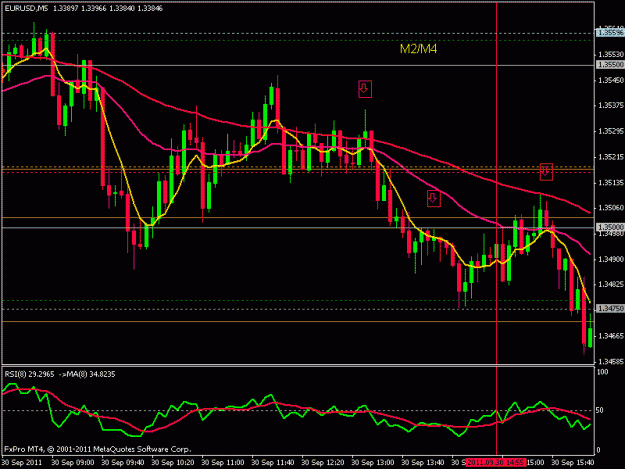Click the 50 level on RSI scale

(x=601, y=410)
